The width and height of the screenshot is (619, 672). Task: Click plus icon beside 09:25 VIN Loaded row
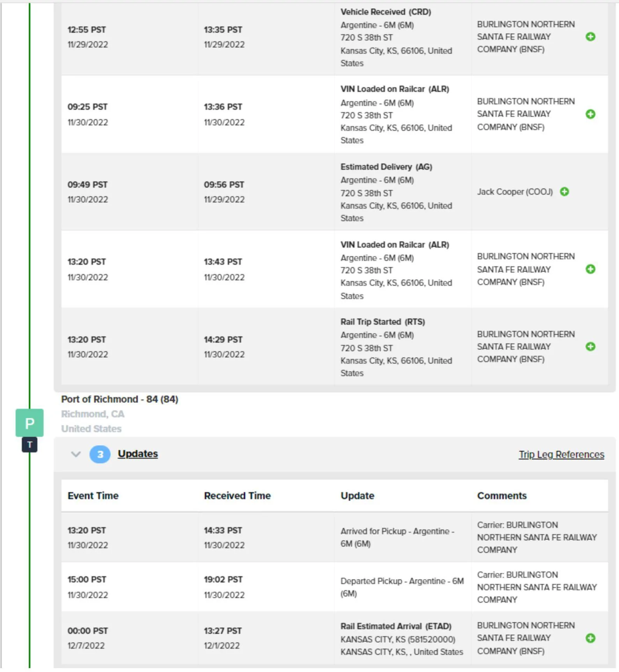(590, 114)
